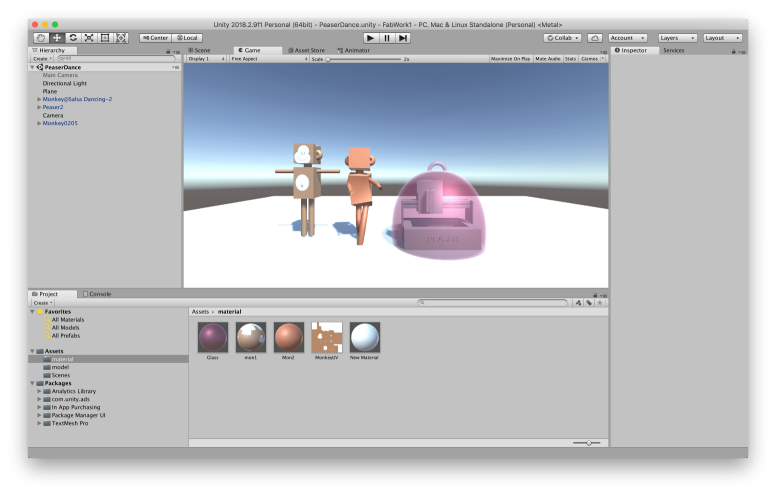Expand the Monkey0205 object

(39, 123)
